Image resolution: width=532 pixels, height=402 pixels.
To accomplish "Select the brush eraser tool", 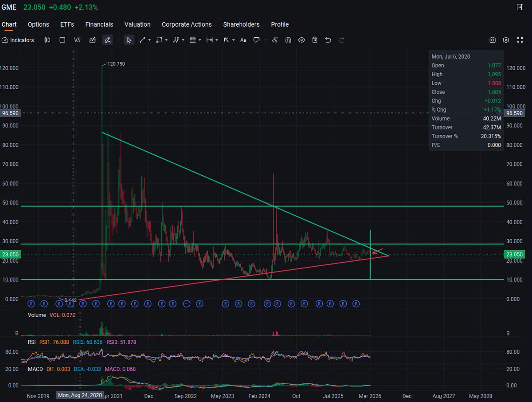I will [x=275, y=40].
